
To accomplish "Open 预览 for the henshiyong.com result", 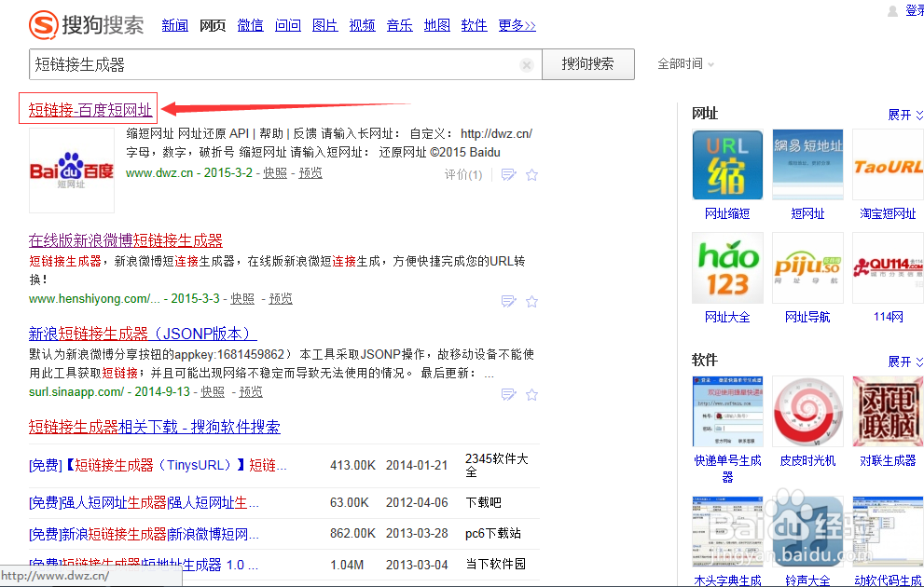I will [281, 299].
